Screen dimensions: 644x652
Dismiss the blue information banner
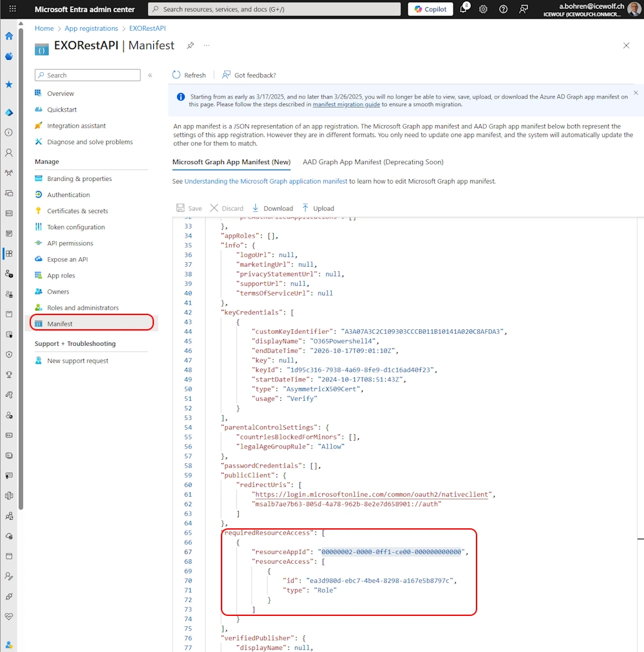(636, 93)
